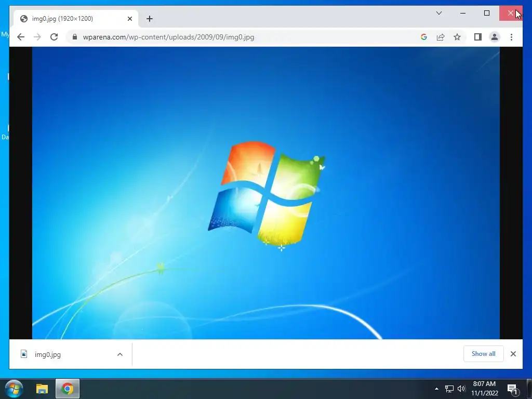Close the downloads bar

click(x=513, y=354)
